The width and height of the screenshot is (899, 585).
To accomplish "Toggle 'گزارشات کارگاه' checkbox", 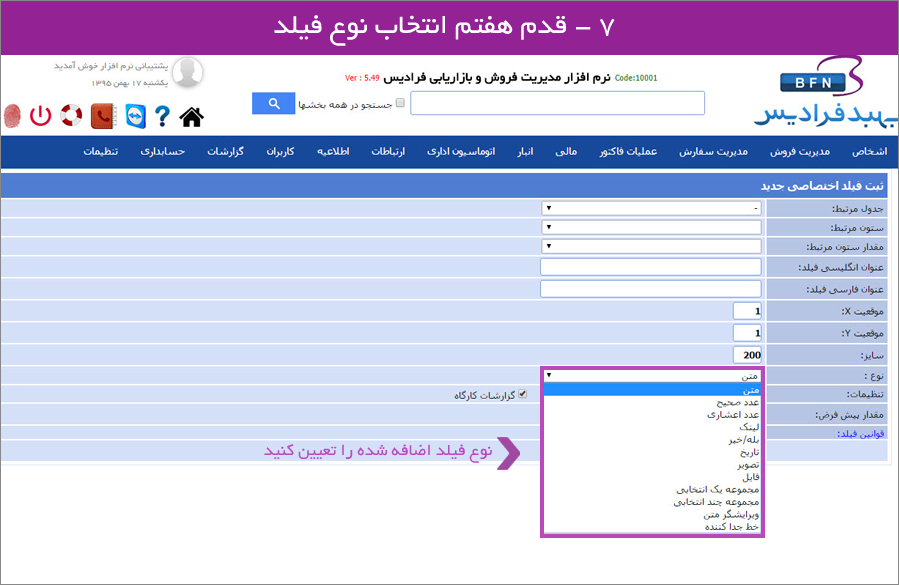I will pyautogui.click(x=522, y=394).
